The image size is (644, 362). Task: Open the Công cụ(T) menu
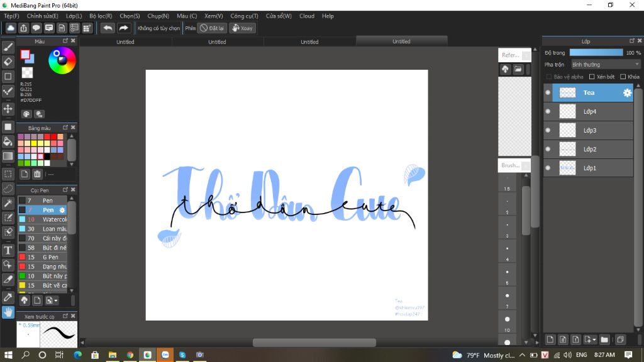point(244,16)
